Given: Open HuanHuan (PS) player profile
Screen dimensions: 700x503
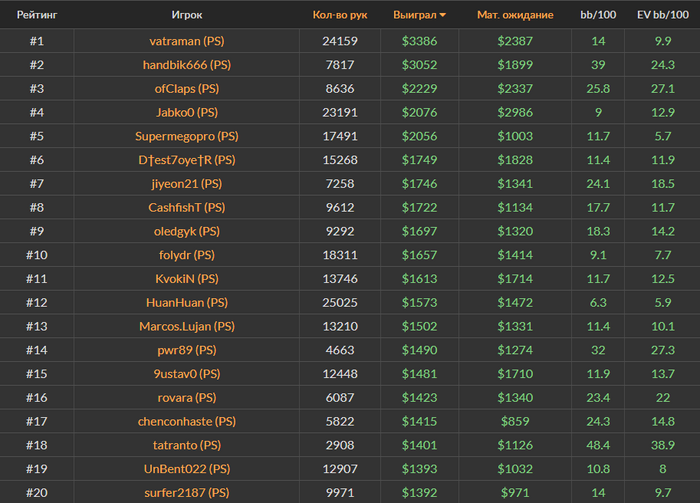Looking at the screenshot, I should coord(187,302).
